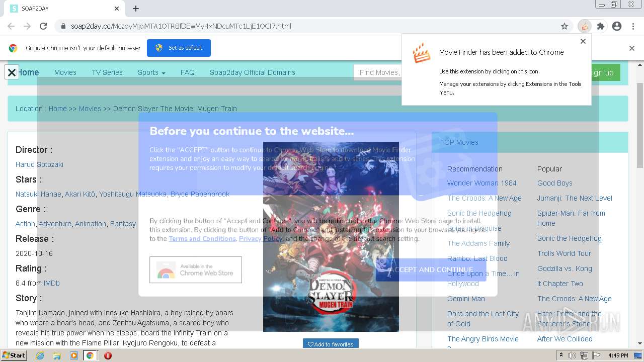Click Set as default button
This screenshot has width=644, height=362.
179,48
